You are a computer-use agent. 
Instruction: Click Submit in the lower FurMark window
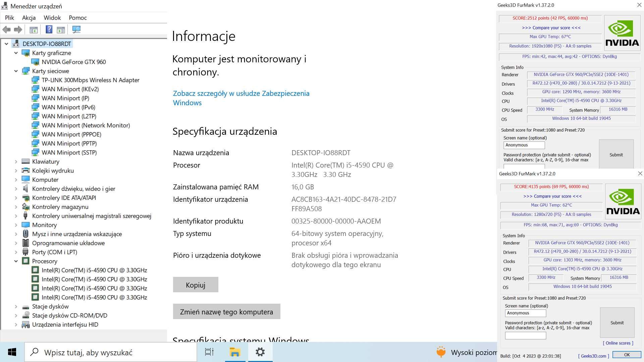pyautogui.click(x=617, y=322)
